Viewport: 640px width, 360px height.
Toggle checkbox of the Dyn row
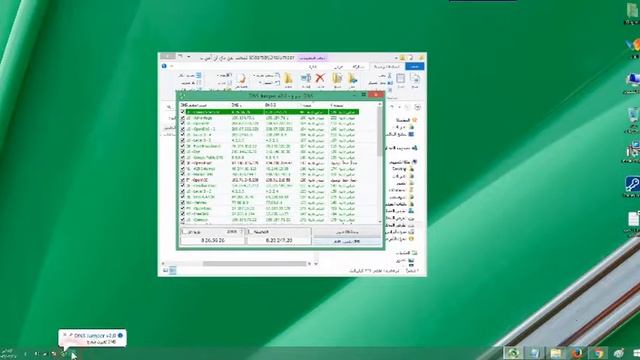pyautogui.click(x=182, y=151)
